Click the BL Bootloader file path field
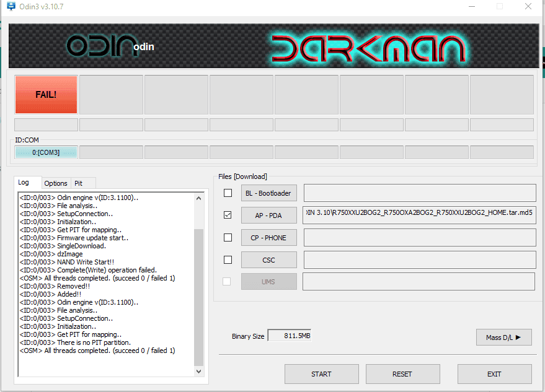This screenshot has width=545, height=392. pos(420,193)
